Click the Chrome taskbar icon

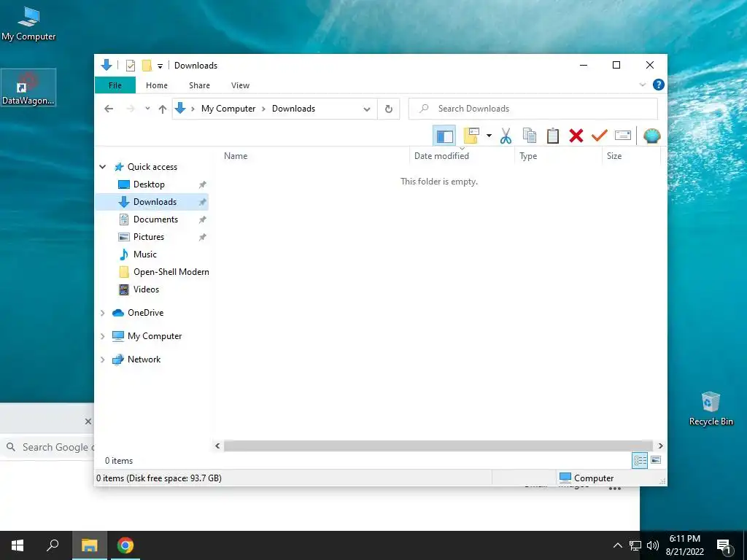tap(125, 545)
